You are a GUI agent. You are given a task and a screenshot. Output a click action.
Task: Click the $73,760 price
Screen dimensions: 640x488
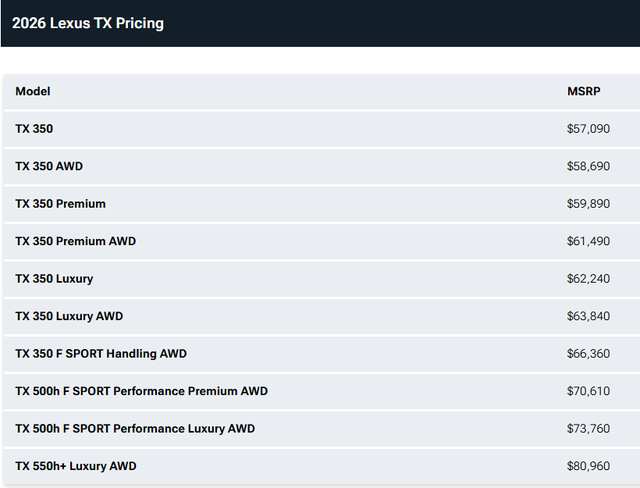coord(588,429)
